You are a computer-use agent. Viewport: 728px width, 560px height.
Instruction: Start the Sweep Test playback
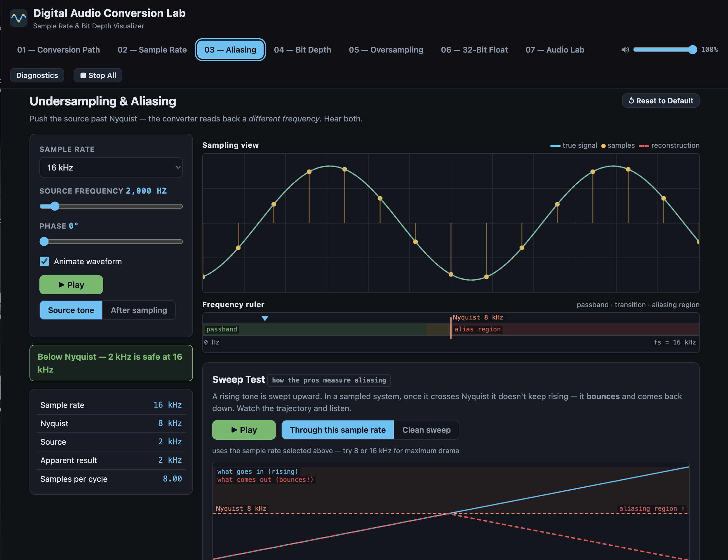point(244,430)
